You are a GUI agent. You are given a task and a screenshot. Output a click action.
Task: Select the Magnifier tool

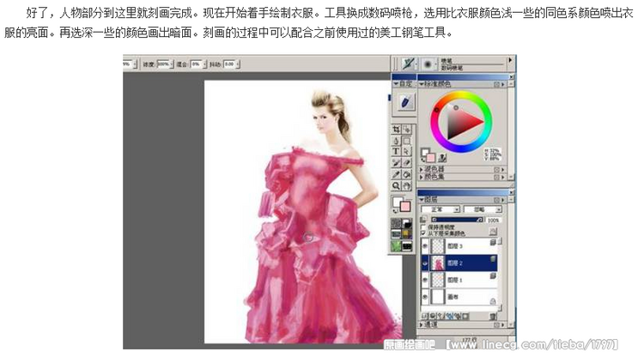click(x=396, y=185)
